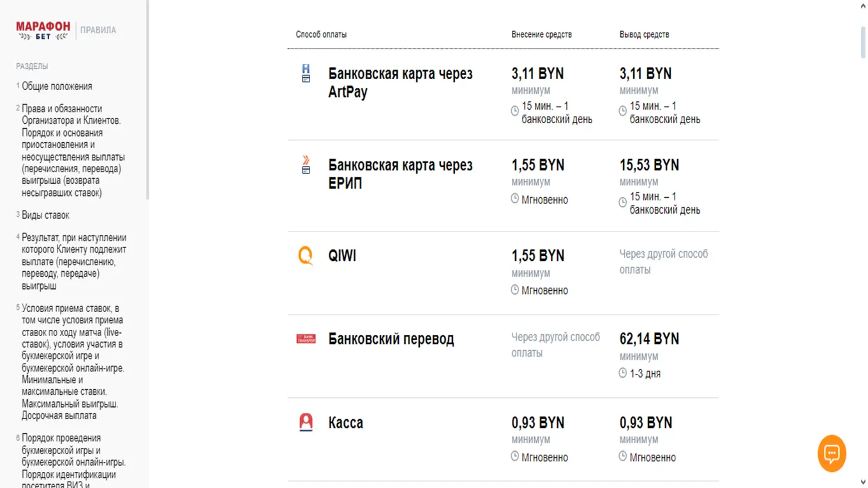Click clock icon beside 1-3 дня

[623, 373]
